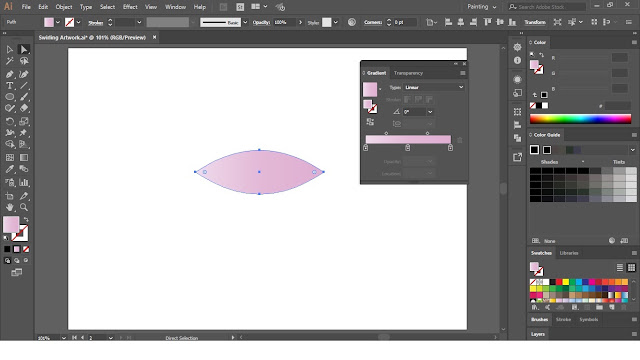
Task: Open the artboard number dropdown
Action: (x=110, y=338)
